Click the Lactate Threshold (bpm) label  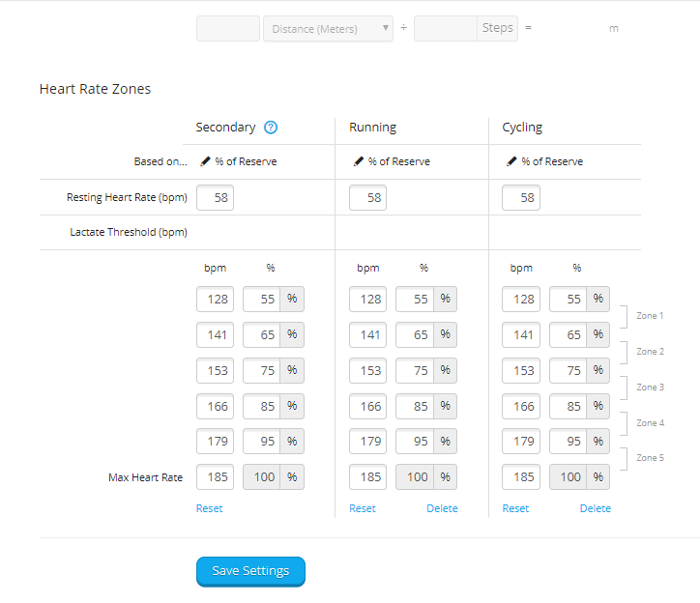(x=129, y=232)
